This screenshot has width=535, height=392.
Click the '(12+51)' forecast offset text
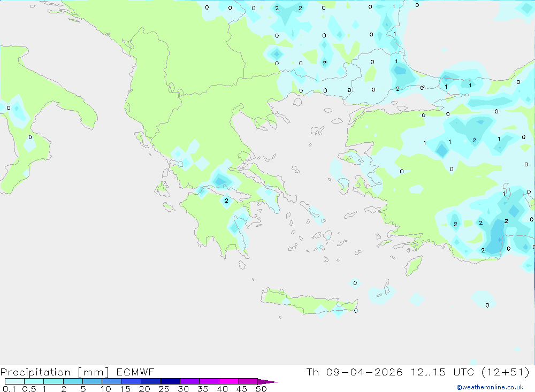(506, 372)
